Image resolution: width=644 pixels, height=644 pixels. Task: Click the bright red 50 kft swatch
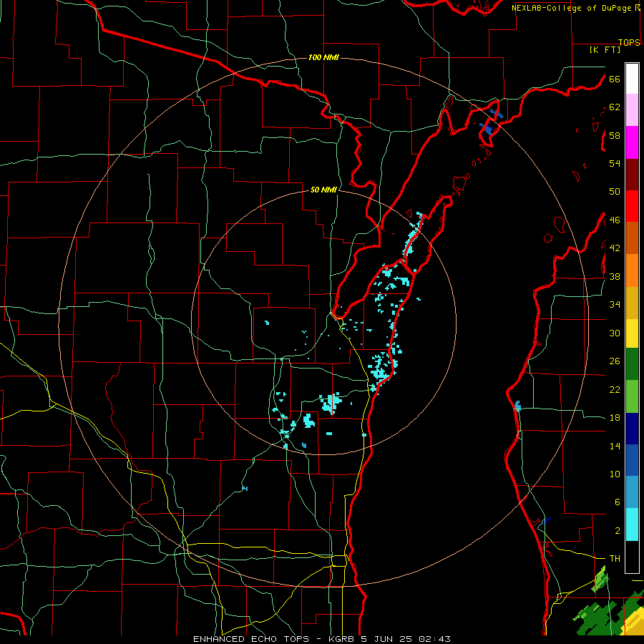pyautogui.click(x=632, y=206)
